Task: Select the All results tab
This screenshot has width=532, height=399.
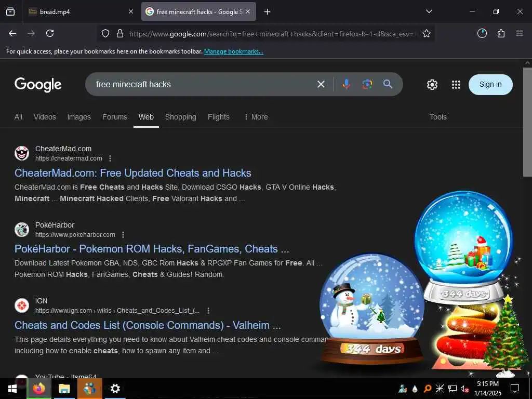Action: click(x=18, y=117)
